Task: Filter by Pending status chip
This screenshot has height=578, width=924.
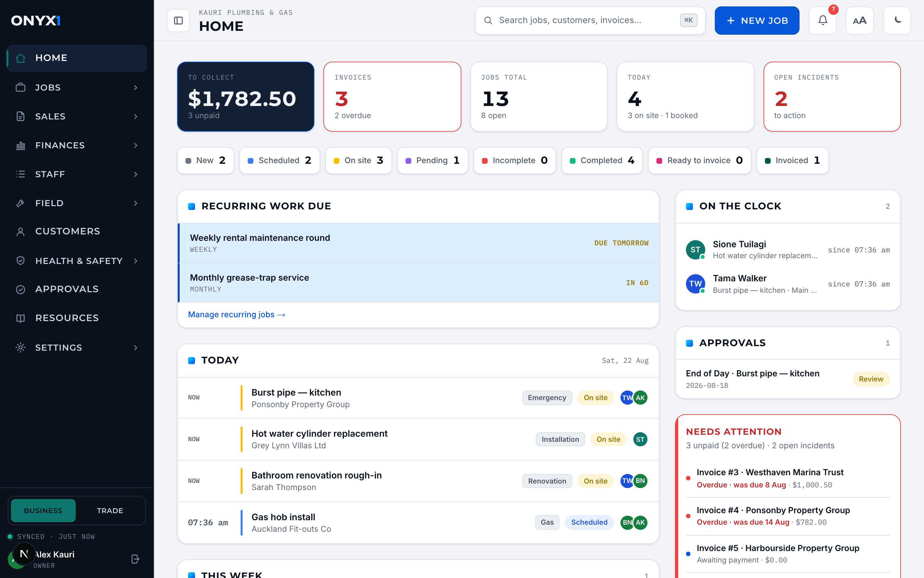Action: 432,161
